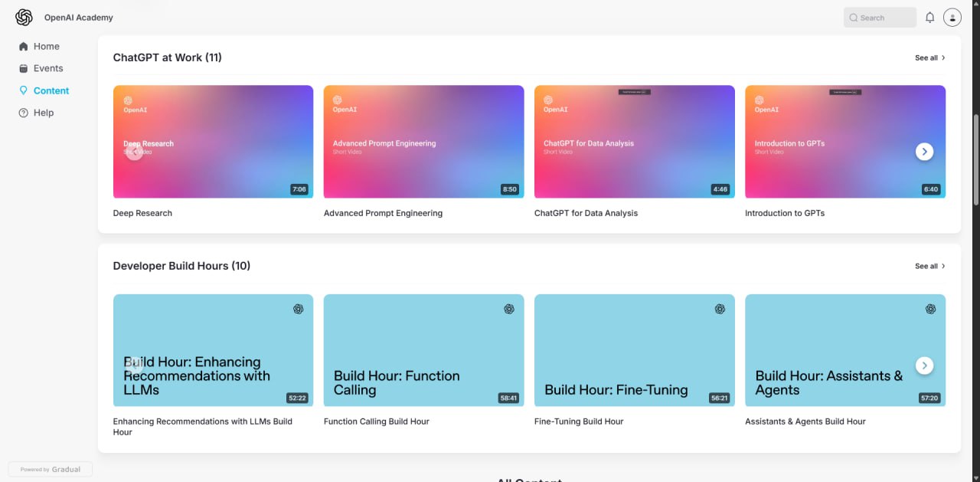The width and height of the screenshot is (980, 482).
Task: Open the user profile avatar menu
Action: point(952,18)
